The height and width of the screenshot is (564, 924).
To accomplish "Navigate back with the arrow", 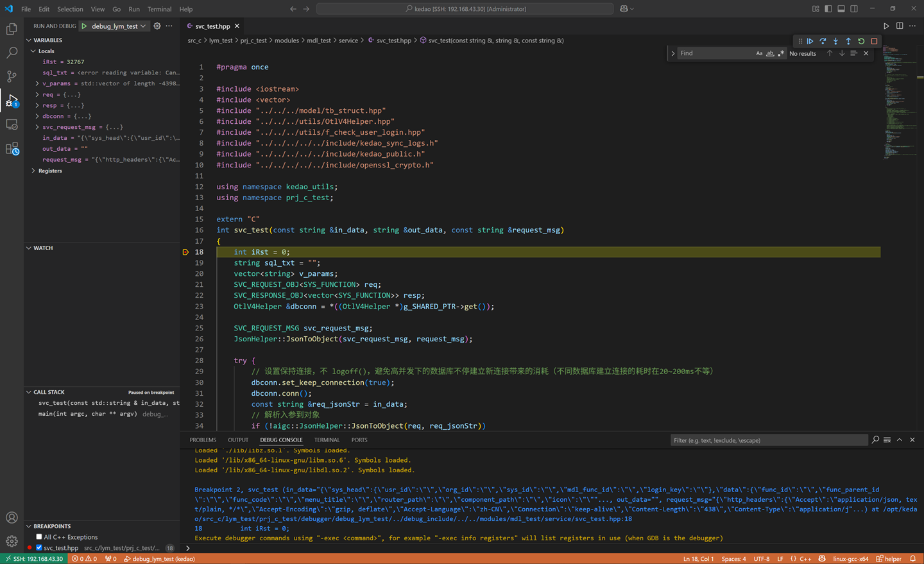I will (293, 9).
